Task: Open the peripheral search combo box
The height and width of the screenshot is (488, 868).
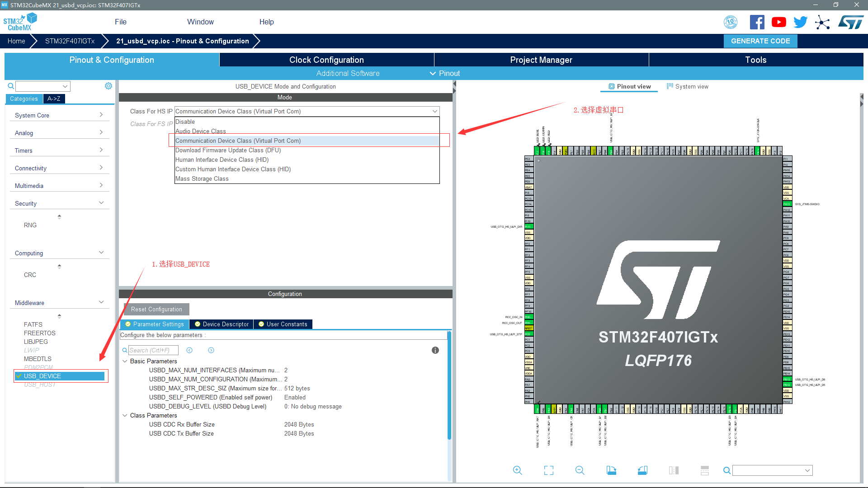Action: [x=43, y=86]
